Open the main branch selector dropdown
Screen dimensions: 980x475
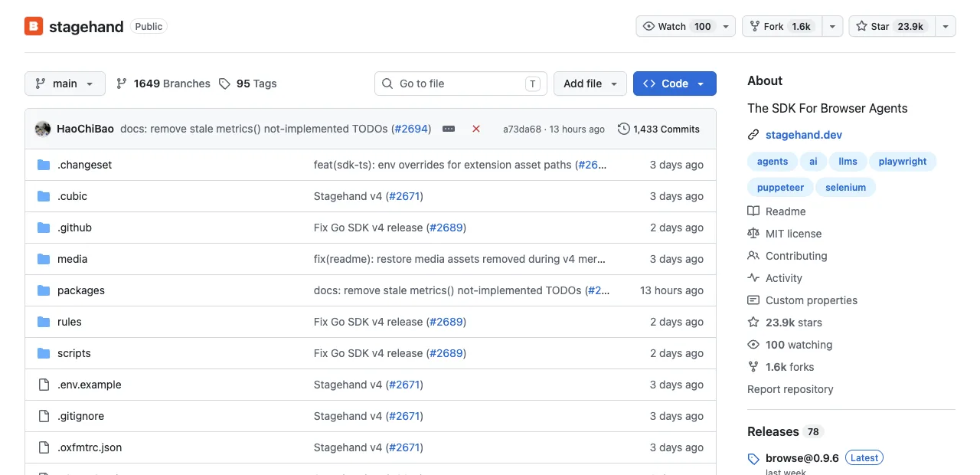tap(64, 84)
